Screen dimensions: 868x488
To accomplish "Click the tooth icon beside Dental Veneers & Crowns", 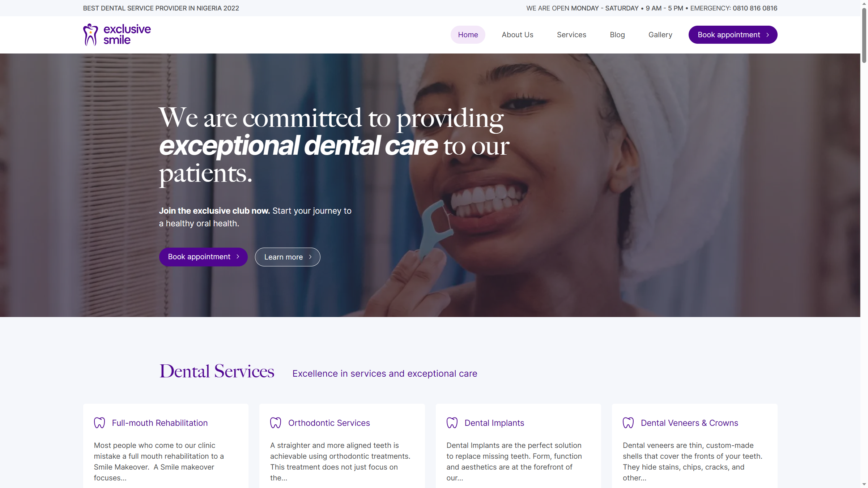I will [x=628, y=423].
